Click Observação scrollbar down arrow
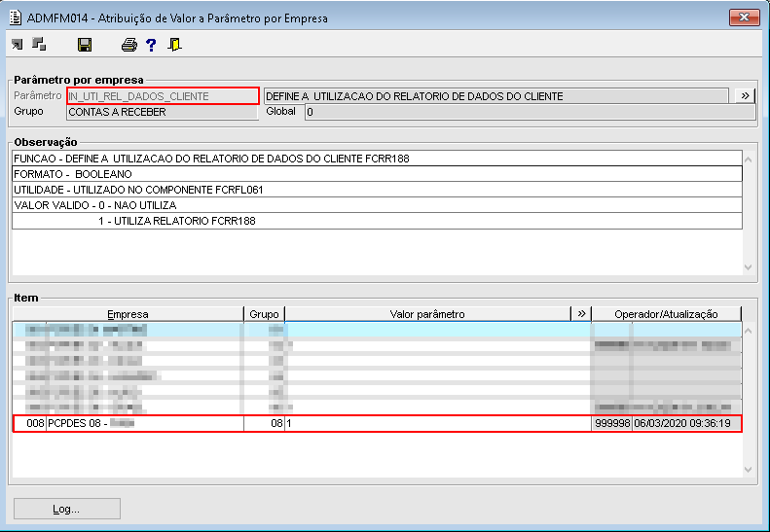The image size is (770, 532). (749, 267)
